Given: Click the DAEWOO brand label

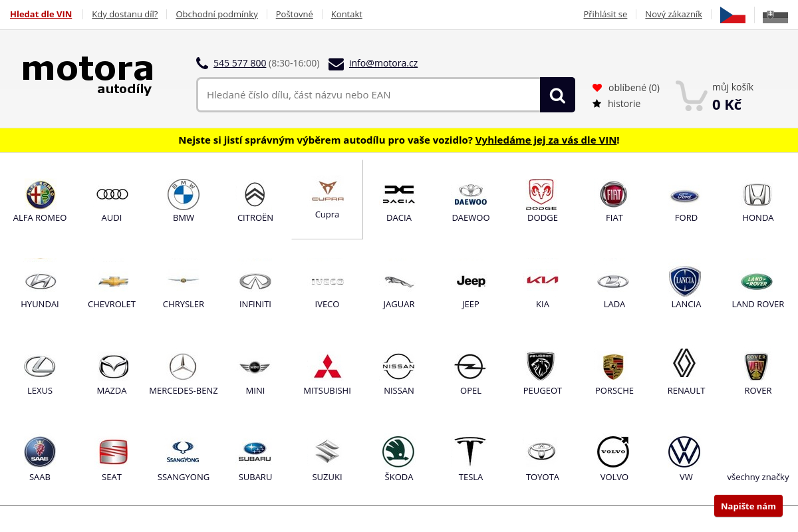Looking at the screenshot, I should 471,217.
